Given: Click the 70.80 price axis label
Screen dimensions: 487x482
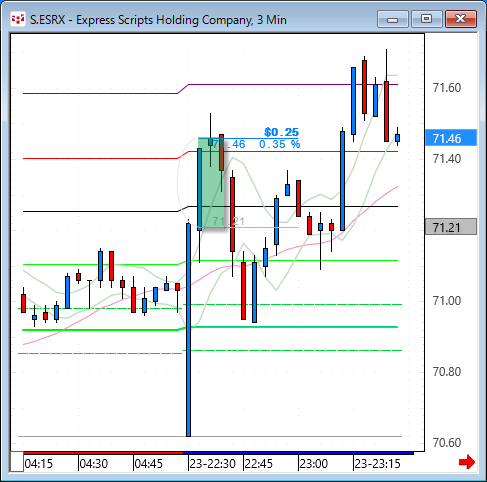Looking at the screenshot, I should (x=447, y=372).
